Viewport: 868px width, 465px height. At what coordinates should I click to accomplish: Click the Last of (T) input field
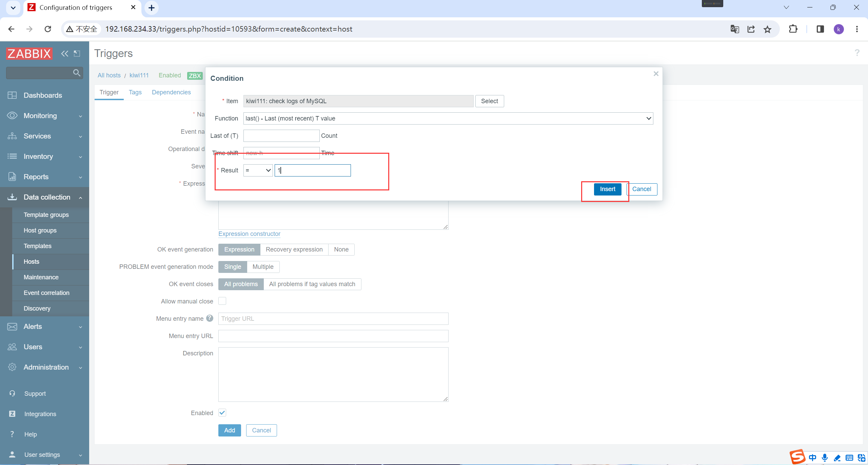coord(281,136)
